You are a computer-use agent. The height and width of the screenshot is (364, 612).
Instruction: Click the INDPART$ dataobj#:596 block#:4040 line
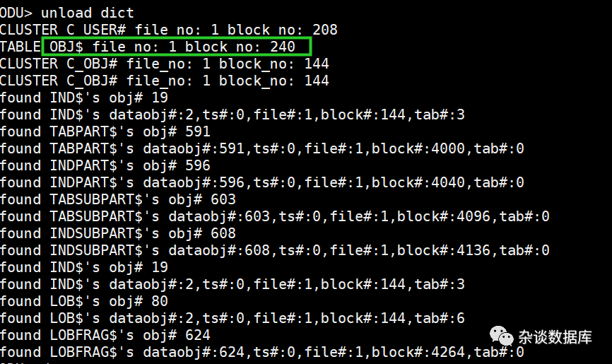[262, 183]
